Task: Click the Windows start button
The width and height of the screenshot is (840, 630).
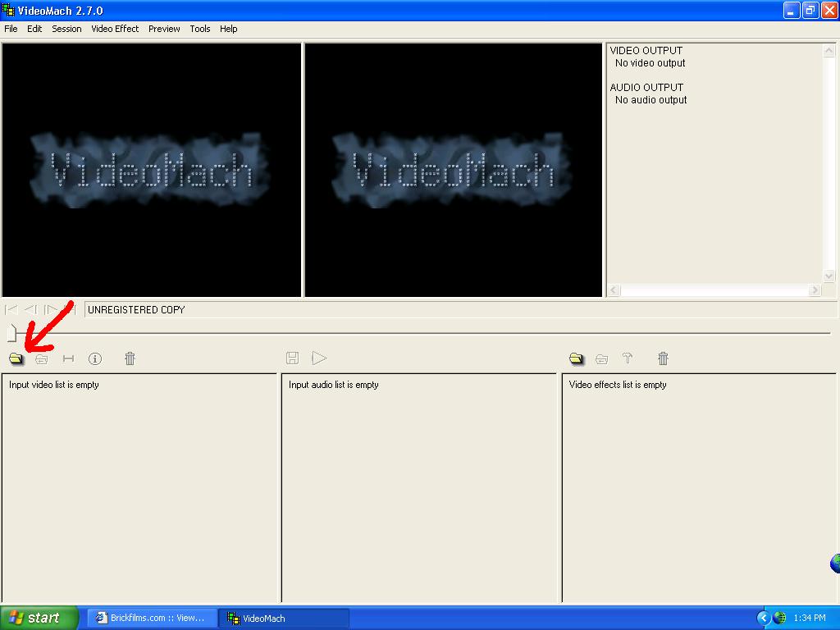Action: click(x=39, y=618)
